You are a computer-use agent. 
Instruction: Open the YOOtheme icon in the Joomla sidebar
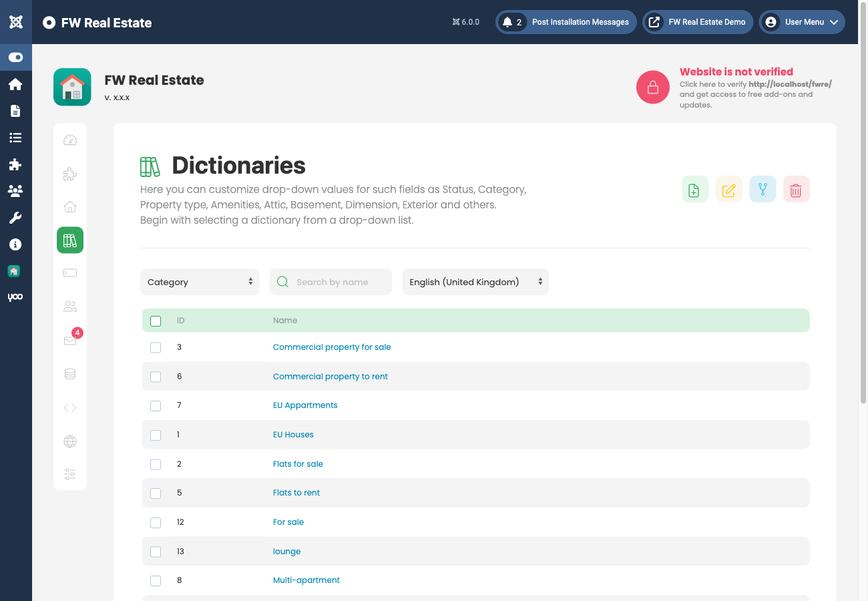point(16,297)
